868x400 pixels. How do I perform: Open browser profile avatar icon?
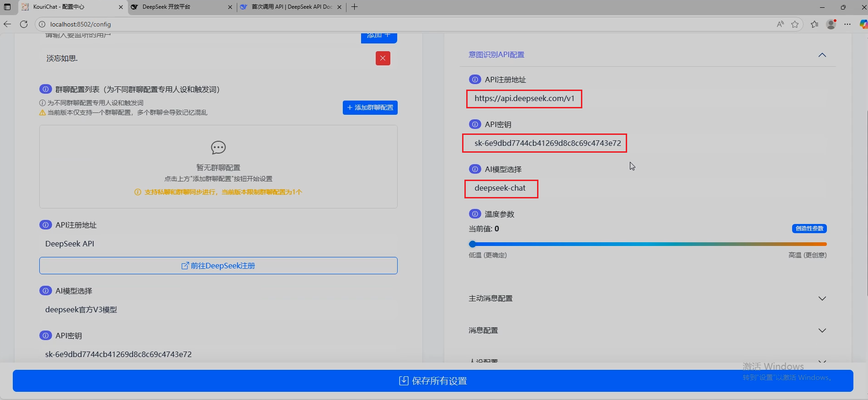(x=831, y=24)
